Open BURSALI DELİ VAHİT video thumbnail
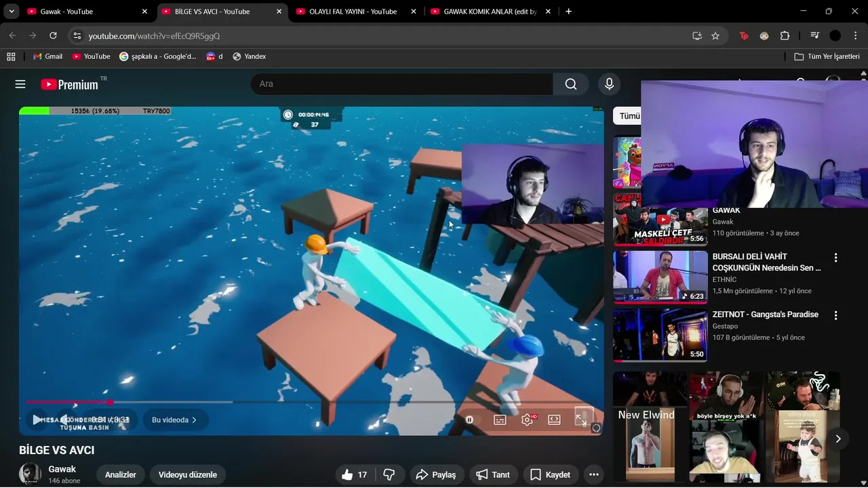This screenshot has width=868, height=488. point(660,277)
